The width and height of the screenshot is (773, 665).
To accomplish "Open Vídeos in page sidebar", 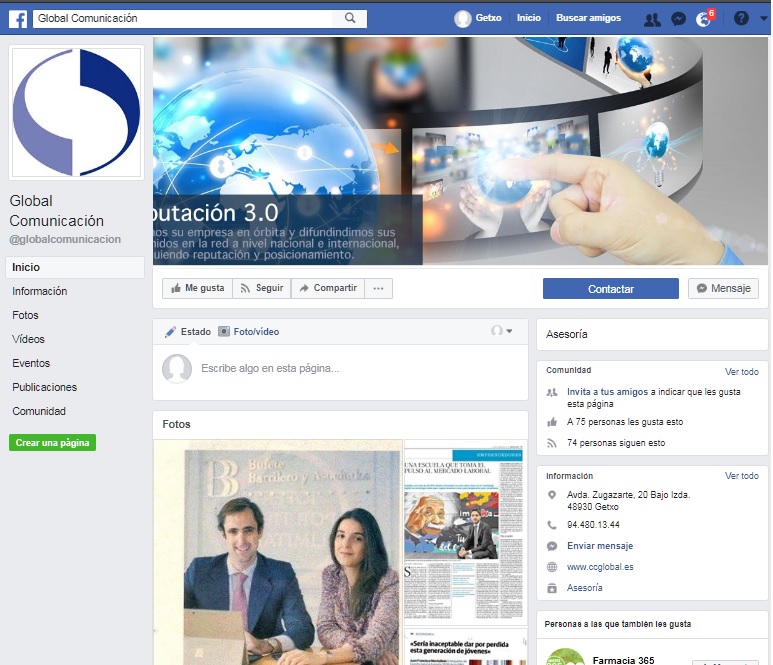I will coord(28,339).
